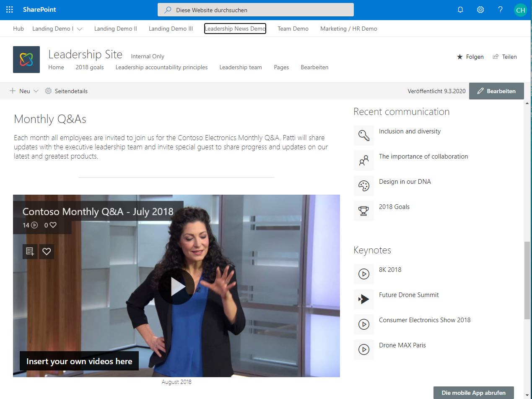Click the August 2018 caption text
Image resolution: width=532 pixels, height=399 pixels.
pos(176,382)
